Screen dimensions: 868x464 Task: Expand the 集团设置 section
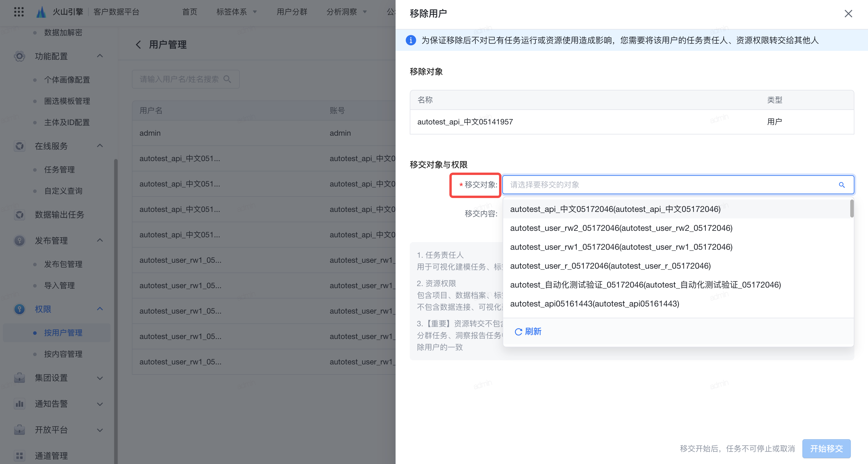(100, 378)
